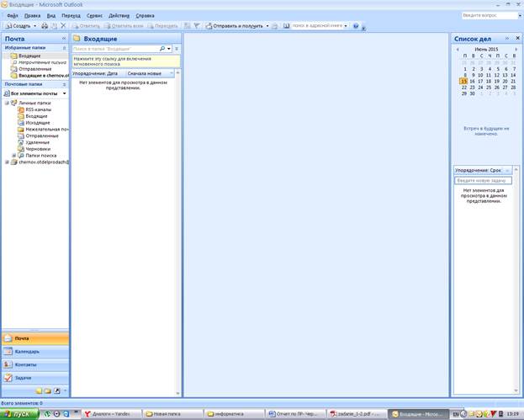Close the Список дел pane
Image resolution: width=524 pixels, height=420 pixels.
pos(517,39)
